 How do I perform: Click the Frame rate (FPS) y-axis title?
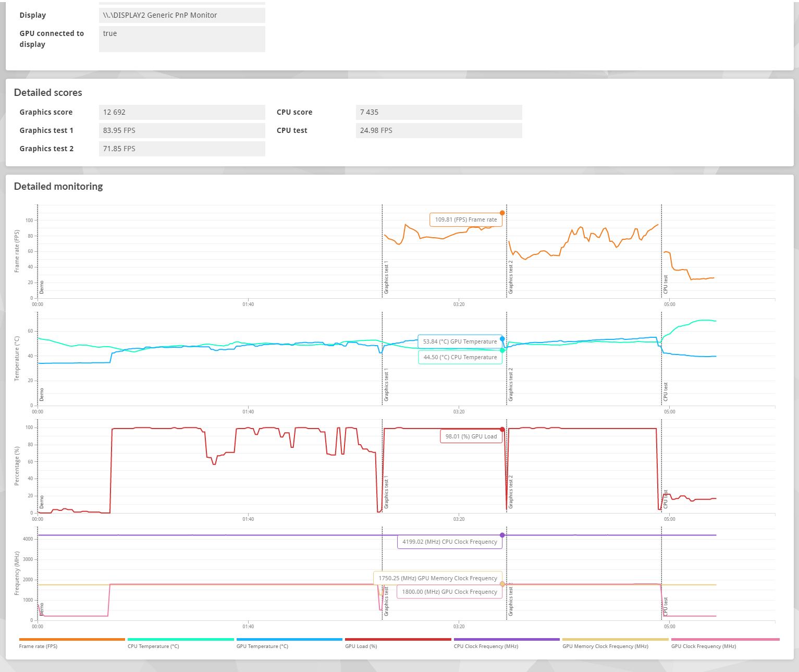click(17, 251)
